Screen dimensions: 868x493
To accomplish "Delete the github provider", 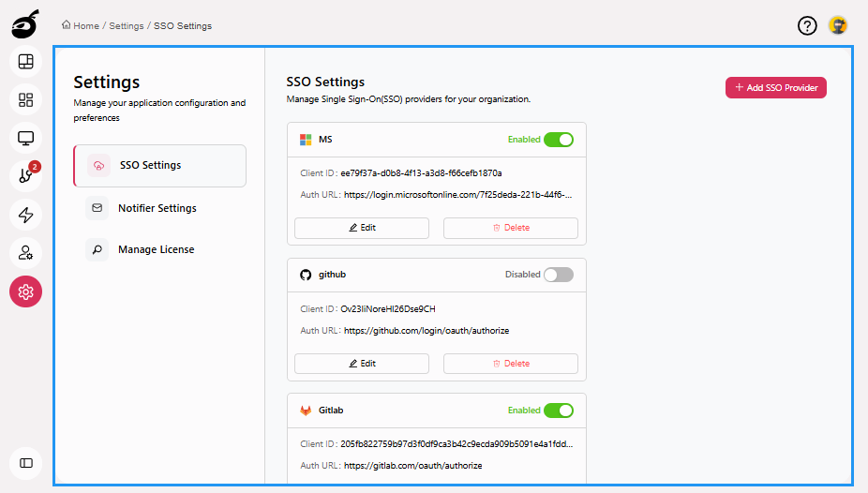I will [x=510, y=364].
